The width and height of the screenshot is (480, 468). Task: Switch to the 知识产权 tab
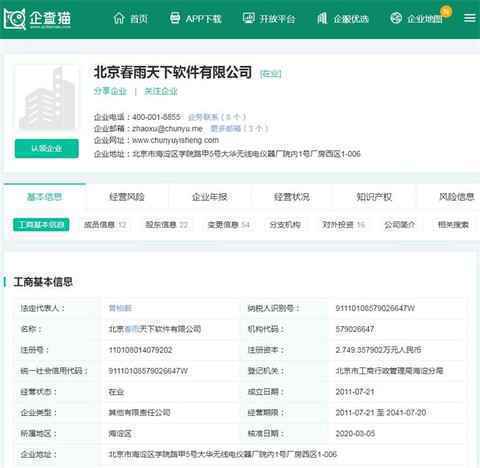pyautogui.click(x=374, y=197)
